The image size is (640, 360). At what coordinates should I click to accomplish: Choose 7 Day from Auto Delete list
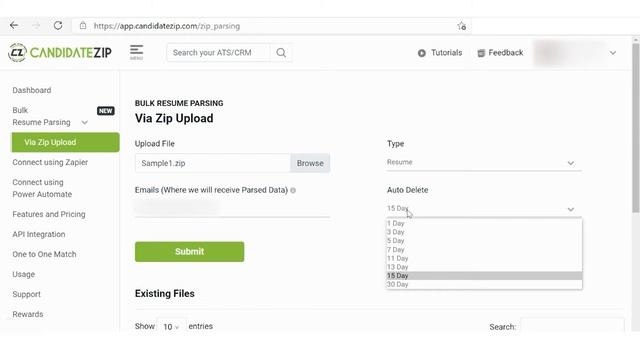(484, 249)
